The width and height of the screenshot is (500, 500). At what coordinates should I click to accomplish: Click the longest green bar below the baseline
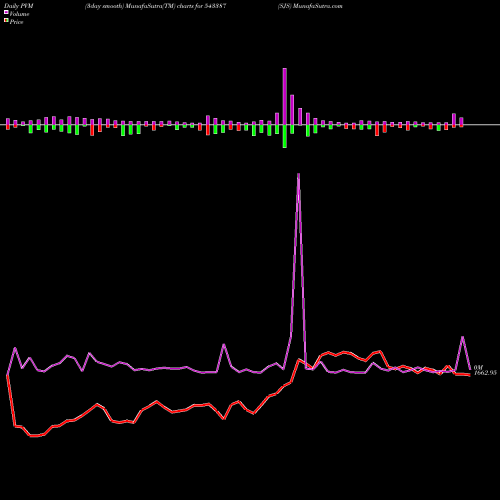pos(285,136)
